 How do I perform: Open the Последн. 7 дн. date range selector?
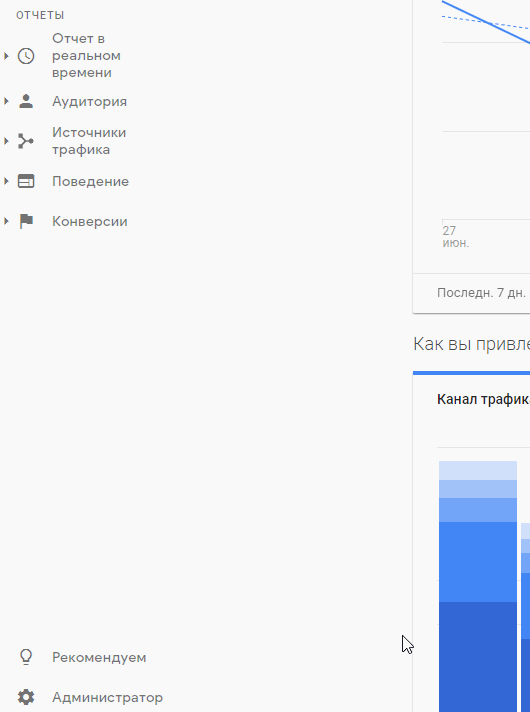[x=481, y=293]
